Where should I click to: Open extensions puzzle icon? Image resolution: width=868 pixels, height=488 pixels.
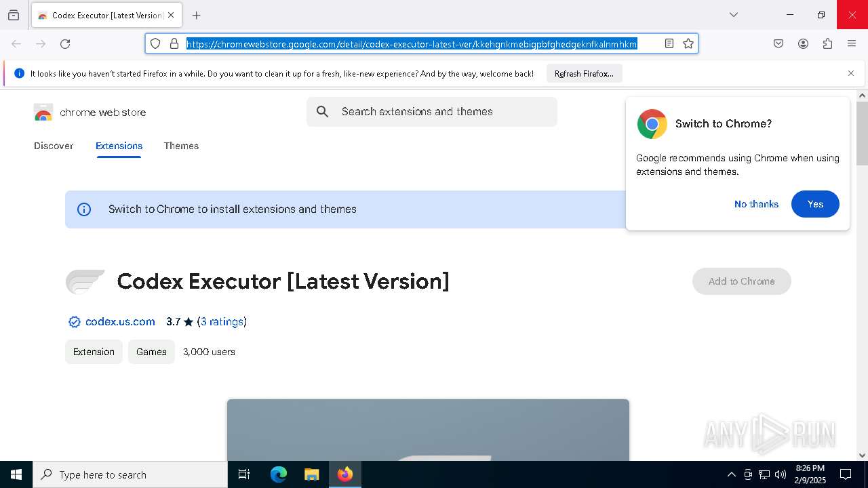827,44
